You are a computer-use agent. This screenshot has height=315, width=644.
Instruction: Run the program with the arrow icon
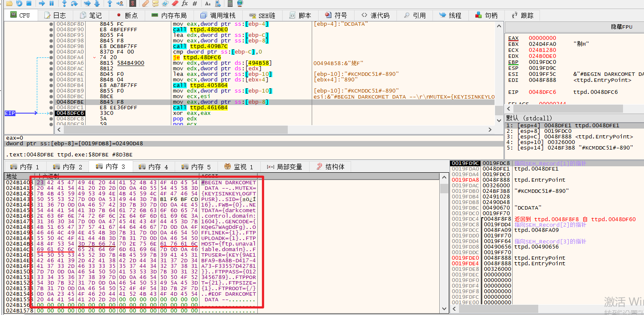point(42,3)
